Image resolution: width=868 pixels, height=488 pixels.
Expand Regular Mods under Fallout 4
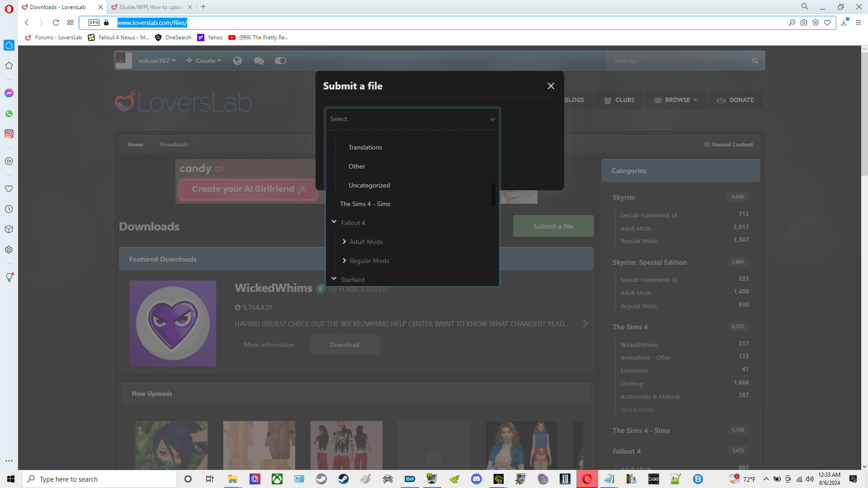(344, 261)
